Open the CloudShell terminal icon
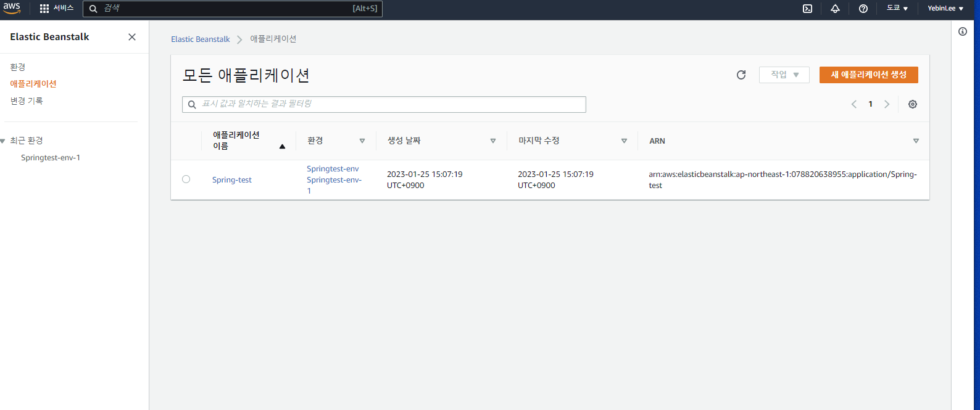This screenshot has height=410, width=980. pos(807,9)
